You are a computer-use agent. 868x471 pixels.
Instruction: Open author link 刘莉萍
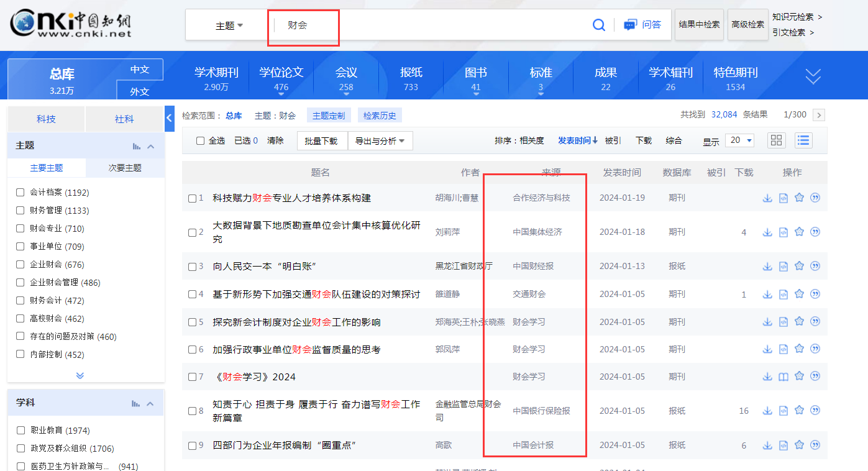point(447,232)
